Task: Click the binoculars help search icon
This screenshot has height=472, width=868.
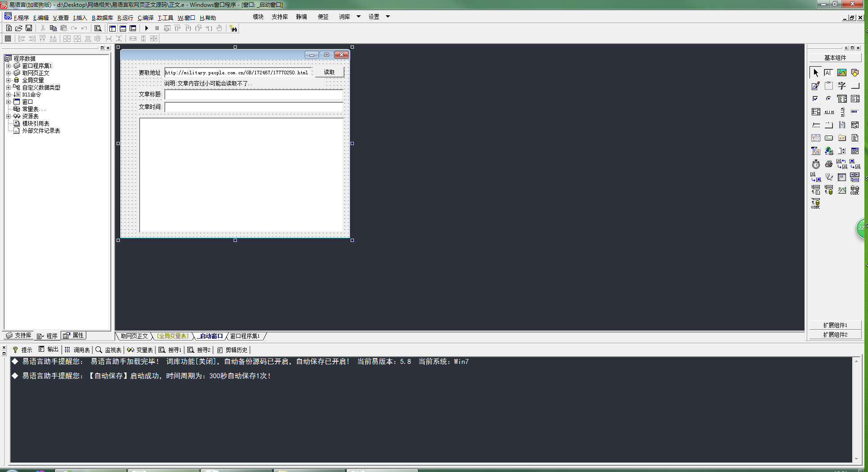Action: [x=233, y=28]
